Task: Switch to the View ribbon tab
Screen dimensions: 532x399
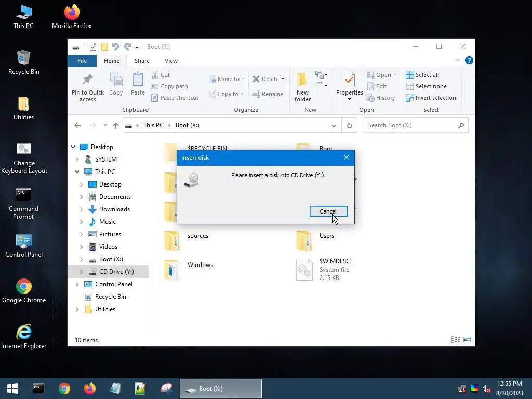Action: coord(171,61)
